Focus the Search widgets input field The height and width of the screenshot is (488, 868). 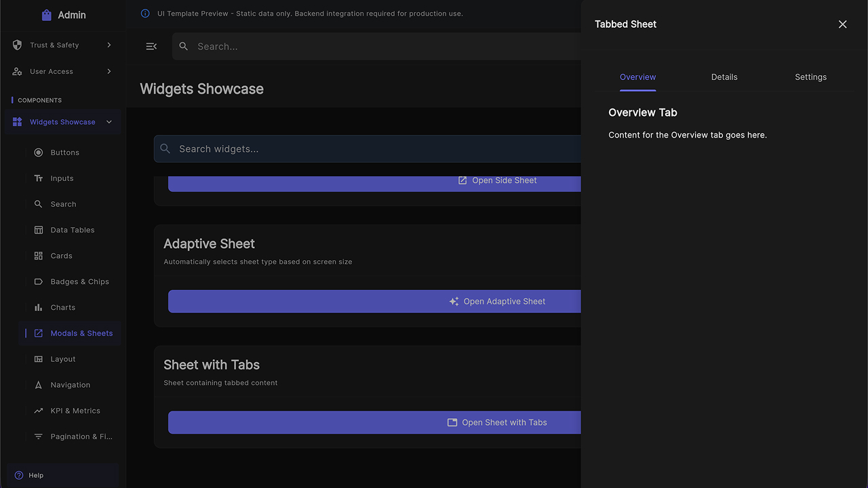tap(368, 148)
